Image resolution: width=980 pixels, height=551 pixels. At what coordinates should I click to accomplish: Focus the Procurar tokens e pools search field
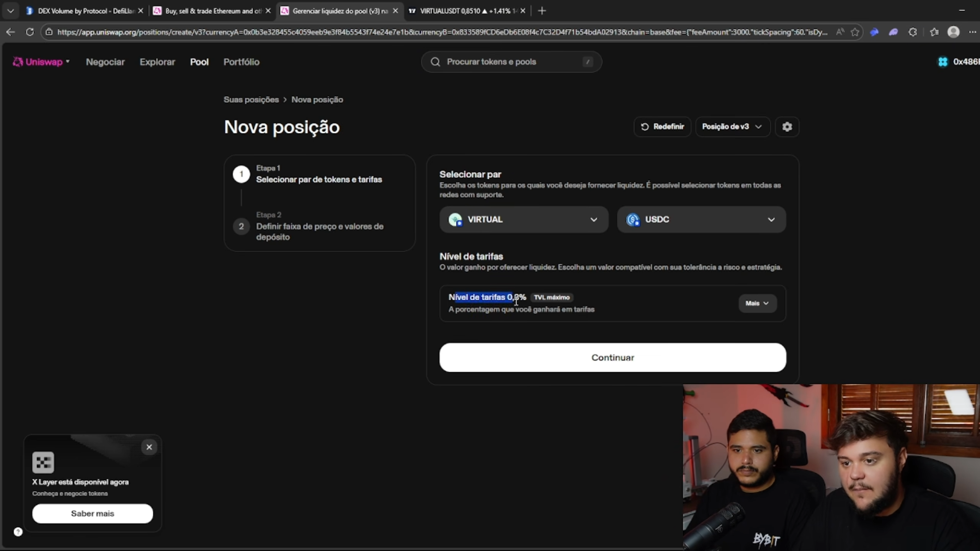tap(511, 62)
